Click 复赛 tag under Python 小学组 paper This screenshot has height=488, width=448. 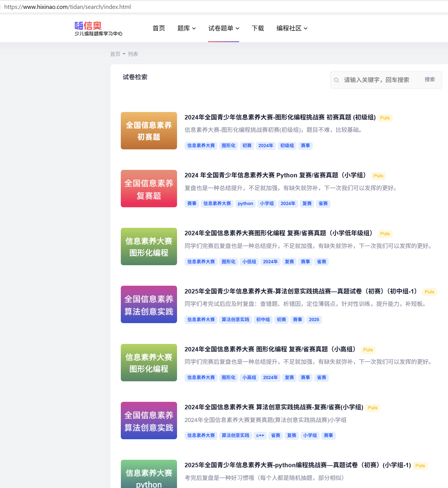(x=307, y=204)
